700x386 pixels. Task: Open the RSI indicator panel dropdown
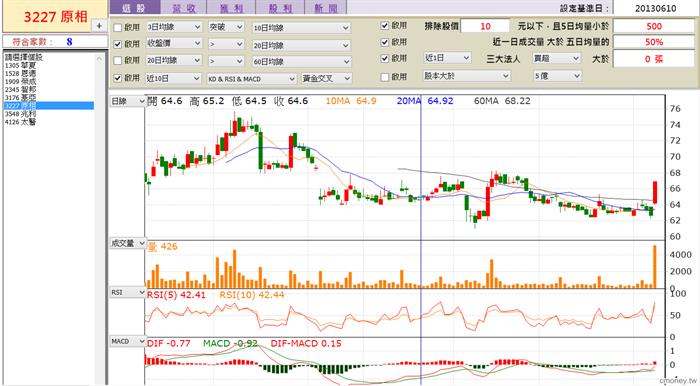tap(128, 292)
